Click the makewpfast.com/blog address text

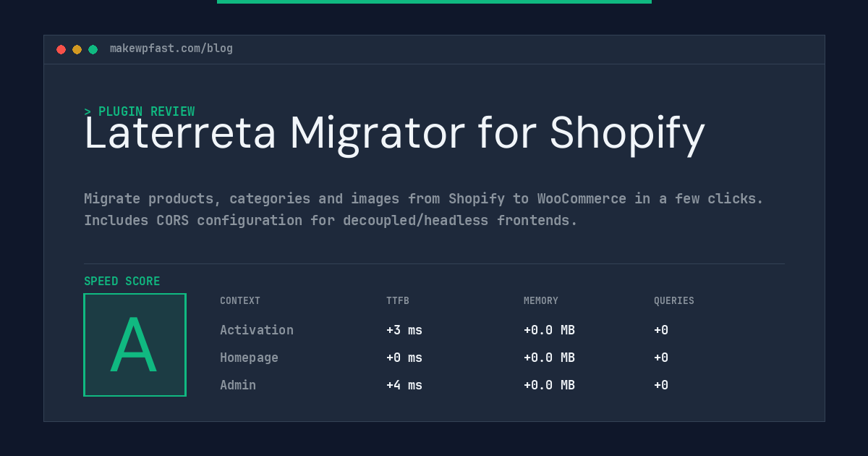point(171,48)
